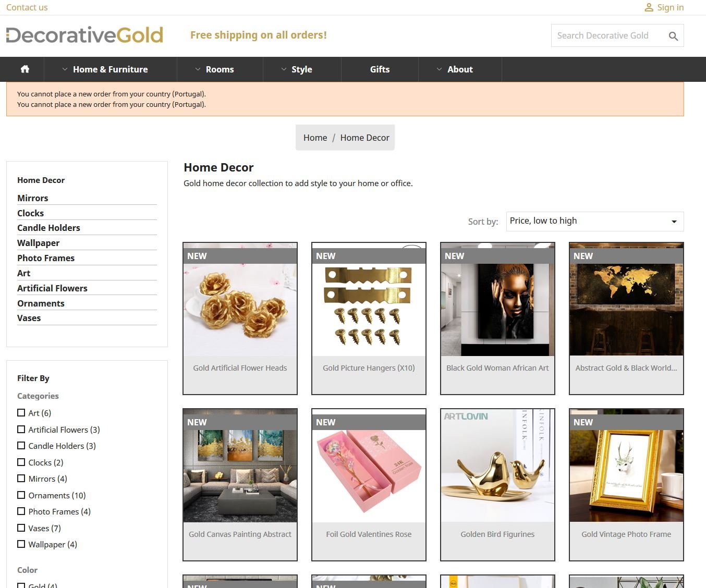Open the Gold Canvas Painting Abstract image
Viewport: 706px width, 588px height.
click(240, 466)
